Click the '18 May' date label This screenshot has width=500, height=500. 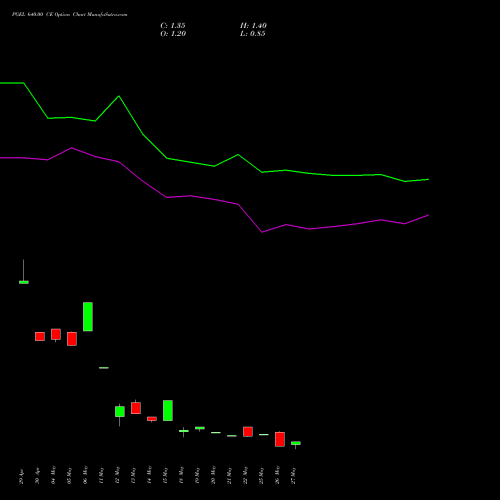(x=181, y=475)
